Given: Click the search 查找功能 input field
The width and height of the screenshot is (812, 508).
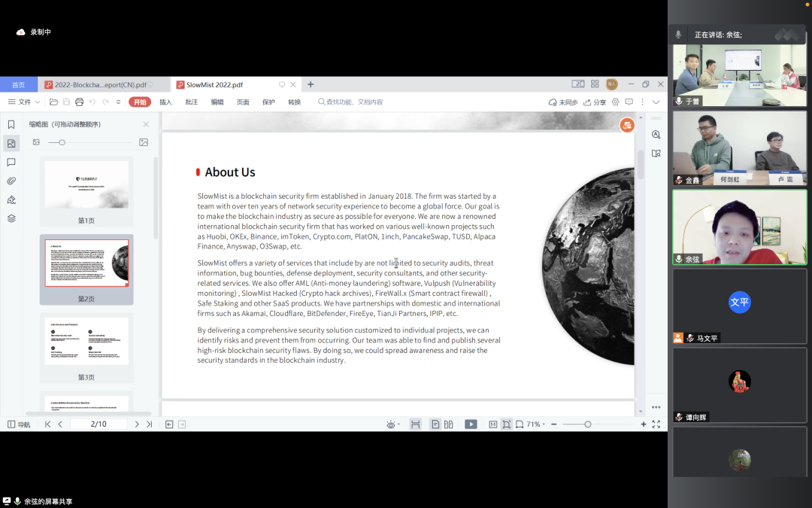Looking at the screenshot, I should pyautogui.click(x=351, y=102).
